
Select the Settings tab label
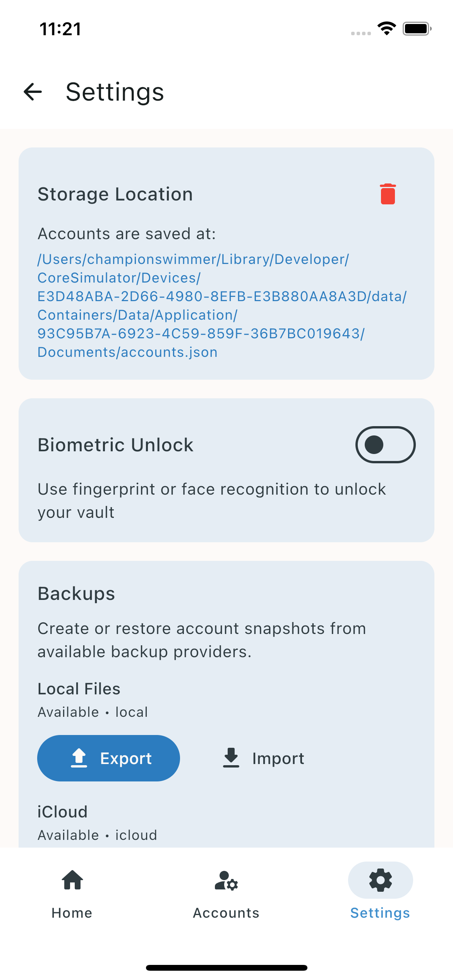tap(380, 913)
